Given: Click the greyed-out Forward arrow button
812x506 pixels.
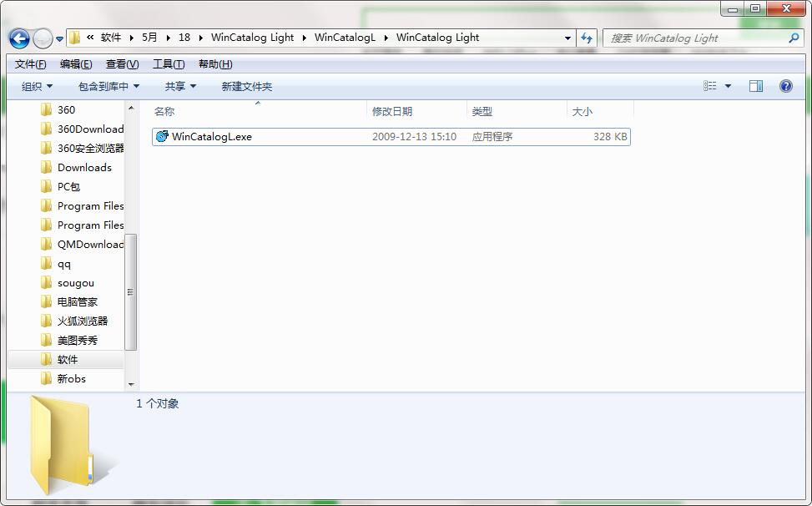Looking at the screenshot, I should click(43, 38).
